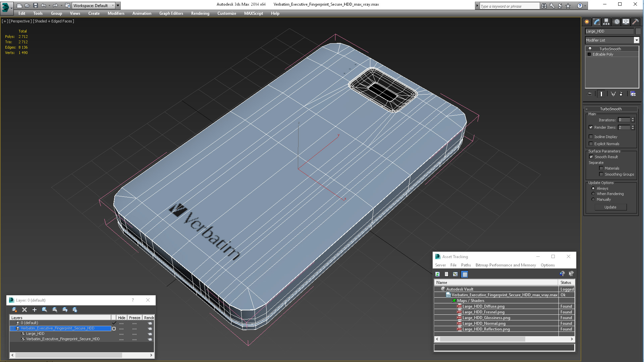Select the When Rendering radio button
Viewport: 644px width, 362px height.
[x=593, y=194]
